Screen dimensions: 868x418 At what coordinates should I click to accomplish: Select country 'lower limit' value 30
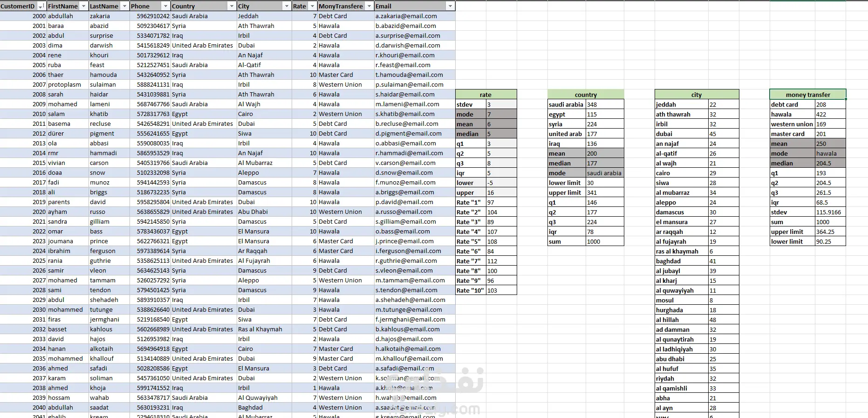(x=605, y=183)
